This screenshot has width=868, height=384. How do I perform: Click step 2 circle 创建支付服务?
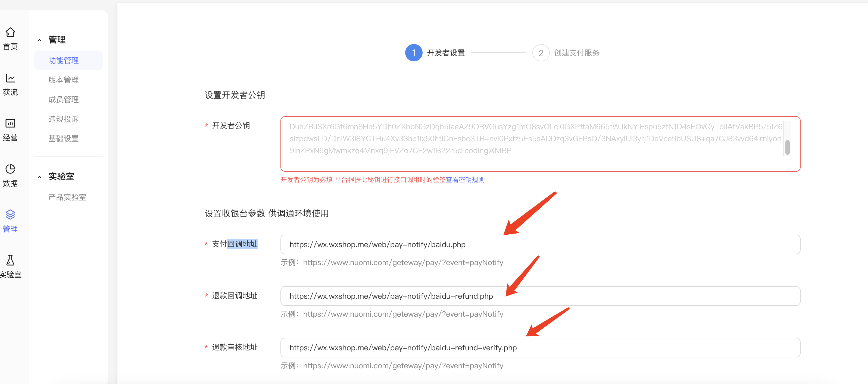point(541,53)
